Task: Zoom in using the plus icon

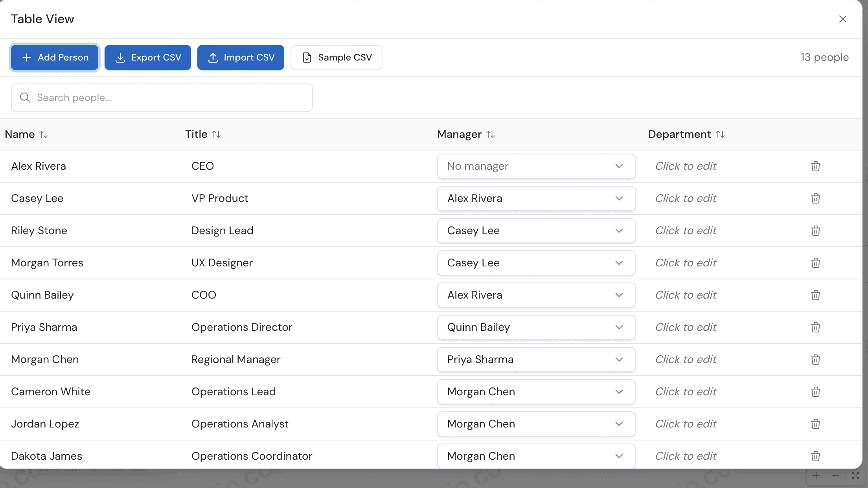Action: pos(816,475)
